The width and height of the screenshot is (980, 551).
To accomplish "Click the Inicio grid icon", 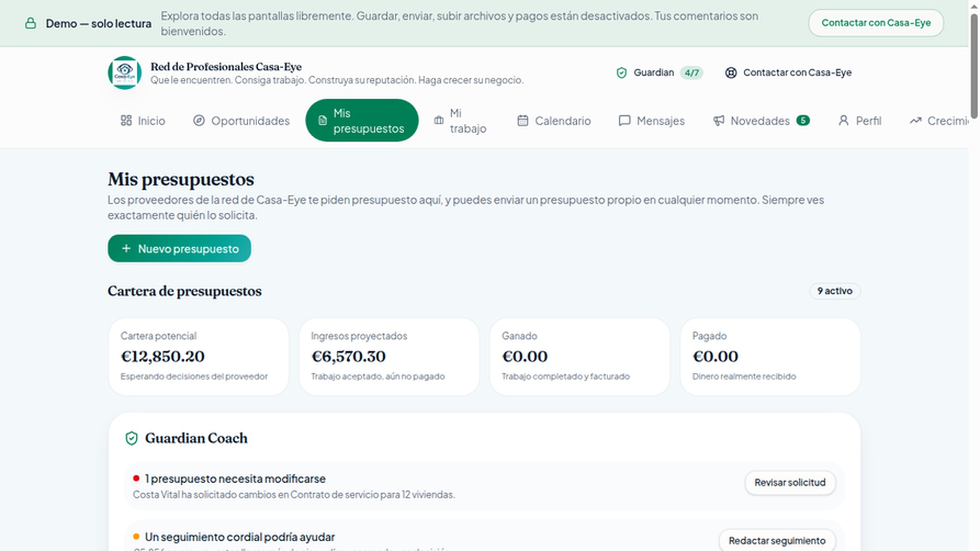I will pyautogui.click(x=126, y=120).
